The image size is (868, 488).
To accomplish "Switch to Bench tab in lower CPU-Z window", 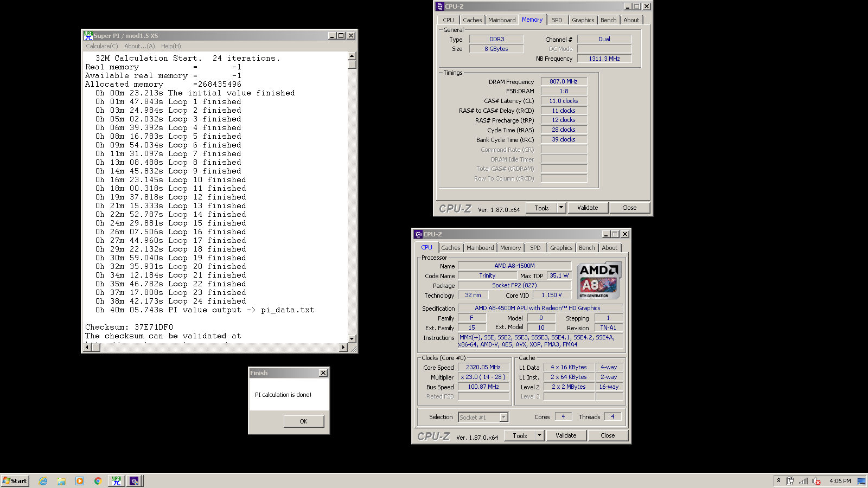I will click(586, 248).
